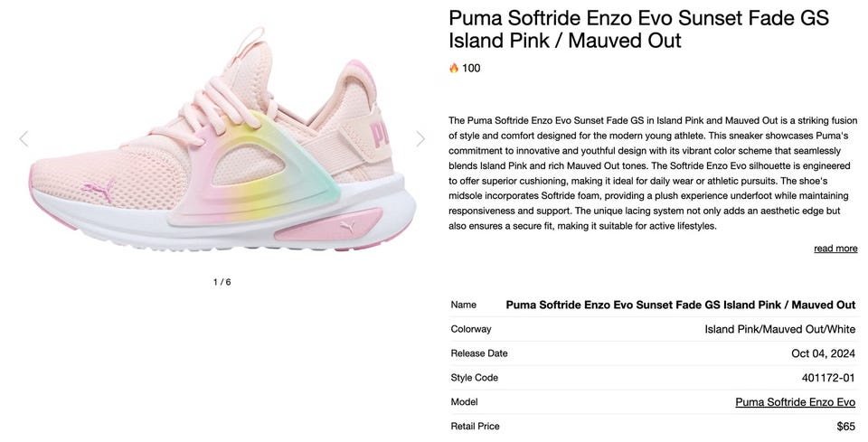This screenshot has width=868, height=442.
Task: Click the Release Date row label
Action: coord(479,353)
